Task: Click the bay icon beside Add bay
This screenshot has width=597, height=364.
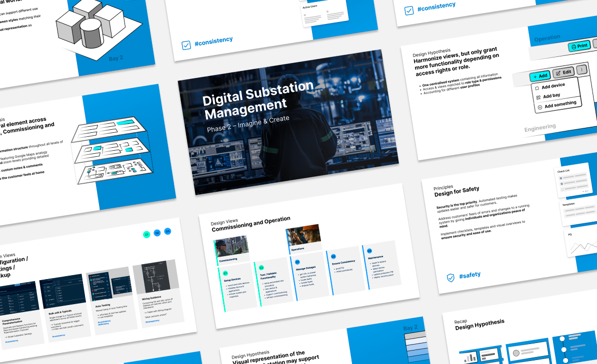Action: [x=538, y=98]
